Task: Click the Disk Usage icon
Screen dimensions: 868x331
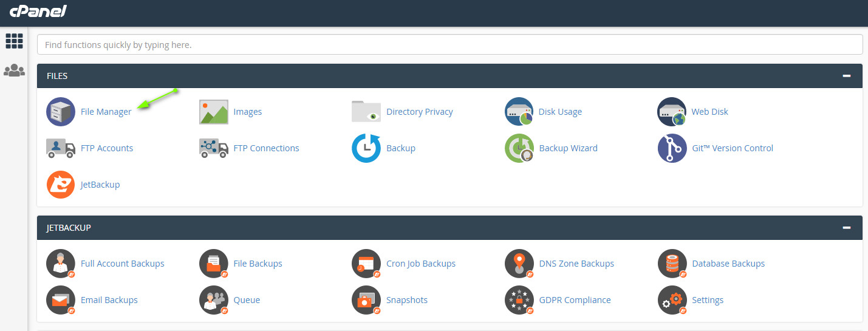Action: point(519,112)
